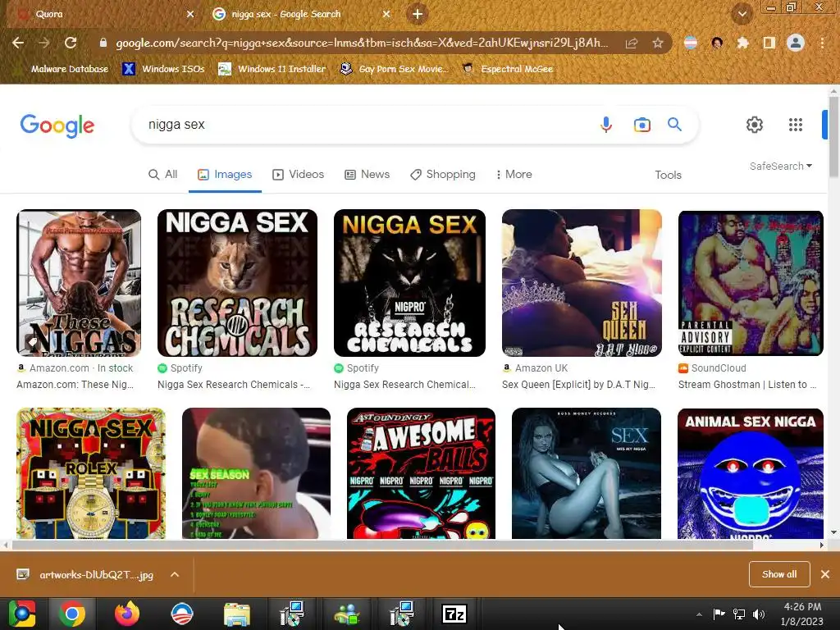840x630 pixels.
Task: Show hidden system tray icons
Action: point(699,614)
